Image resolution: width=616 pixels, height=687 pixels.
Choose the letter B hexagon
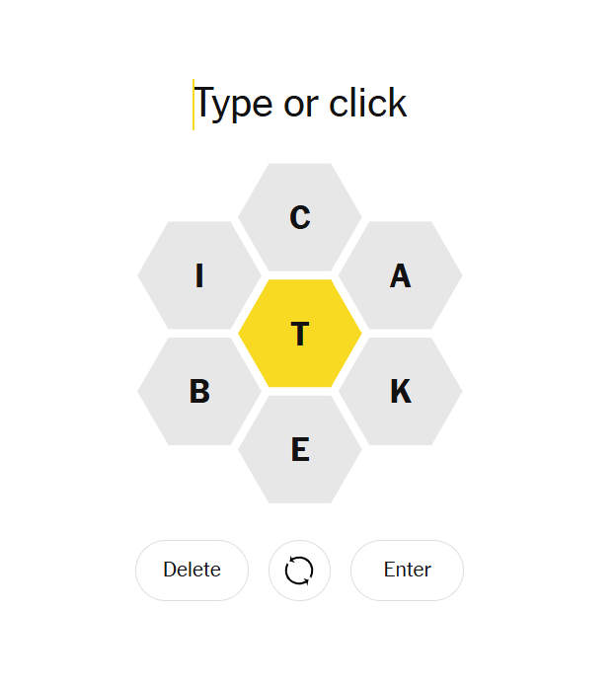click(199, 392)
